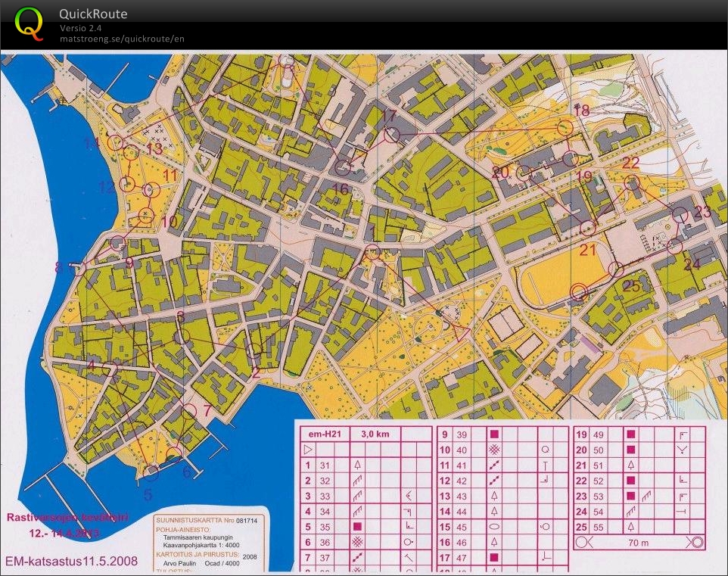This screenshot has height=576, width=728.
Task: Click the 3,0 km course length cell
Action: [375, 434]
